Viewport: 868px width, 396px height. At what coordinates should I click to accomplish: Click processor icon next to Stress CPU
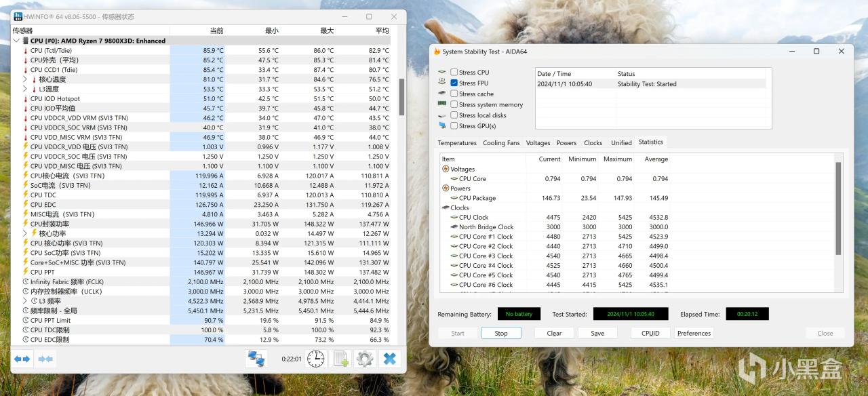(442, 72)
